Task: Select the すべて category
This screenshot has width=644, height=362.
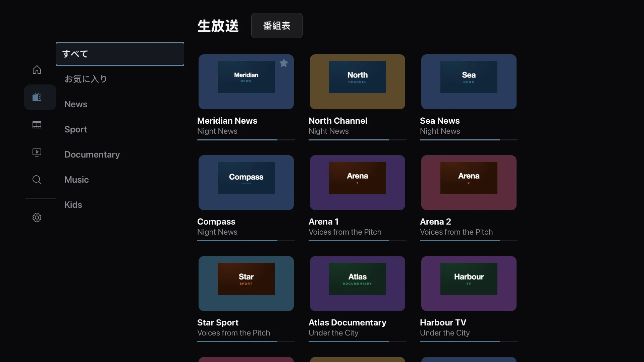Action: pyautogui.click(x=120, y=54)
